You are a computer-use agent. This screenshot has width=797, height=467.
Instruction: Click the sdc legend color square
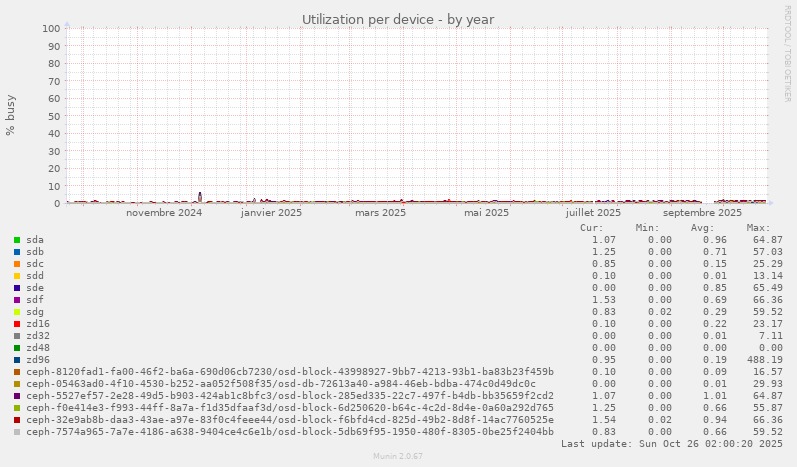pyautogui.click(x=17, y=264)
